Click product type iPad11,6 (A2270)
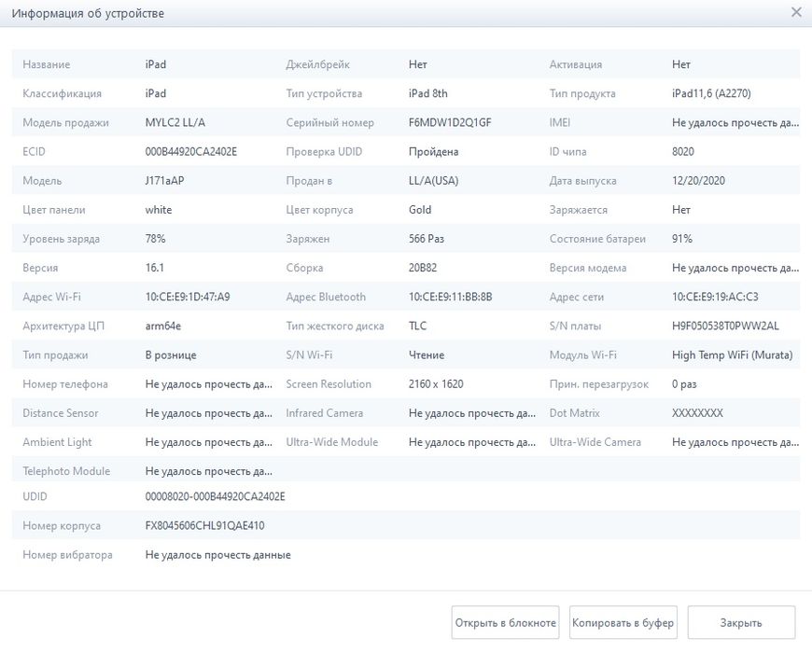812x653 pixels. click(x=711, y=93)
